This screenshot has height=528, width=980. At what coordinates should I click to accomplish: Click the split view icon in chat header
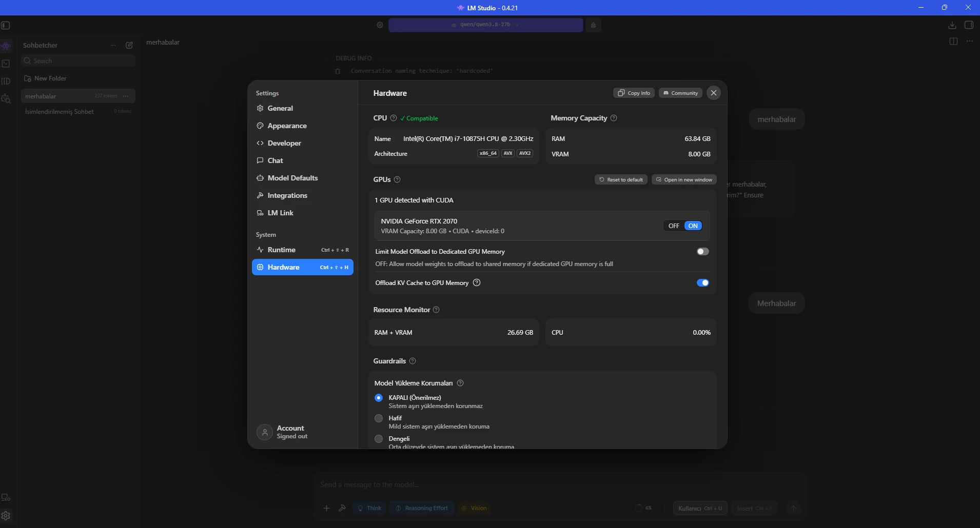click(953, 42)
